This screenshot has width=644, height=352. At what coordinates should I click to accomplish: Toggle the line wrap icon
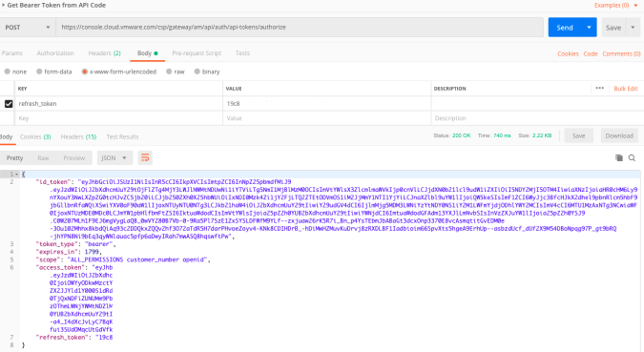point(145,158)
